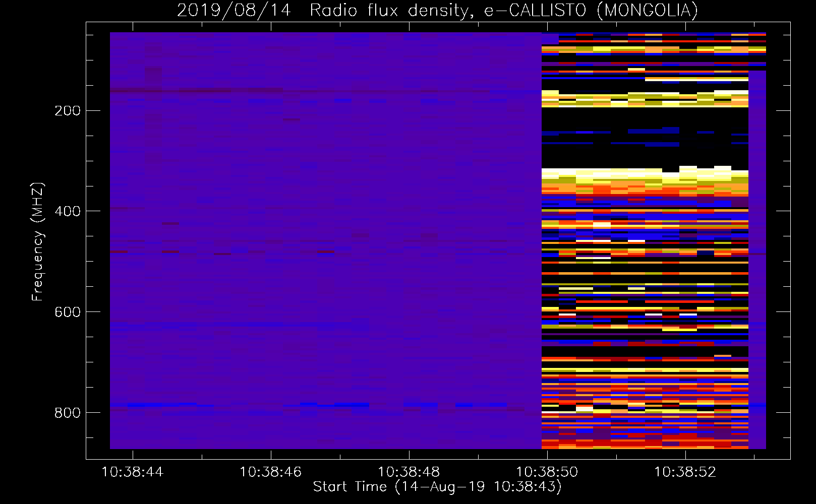Click the 'Frequency (MHZ)' y-axis label
The height and width of the screenshot is (504, 816).
coord(38,242)
